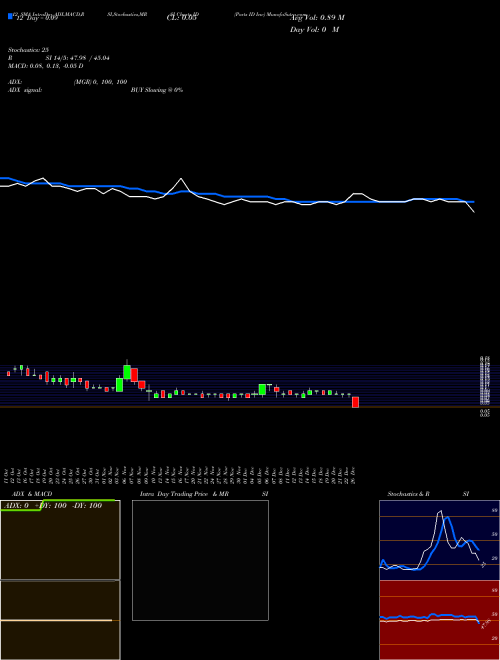Click the 'ADX signal:' label
Image resolution: width=500 pixels, height=660 pixels.
click(25, 90)
